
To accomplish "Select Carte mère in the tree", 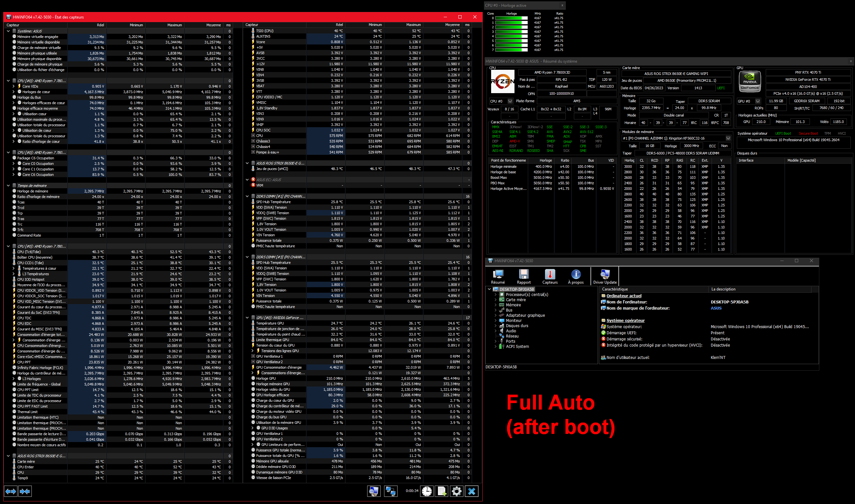I will (516, 300).
